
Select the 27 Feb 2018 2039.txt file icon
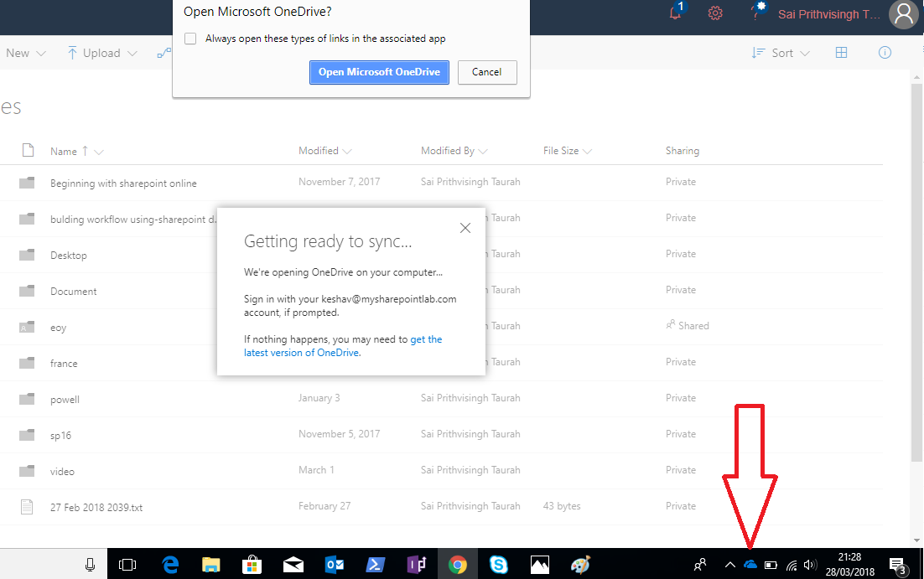point(27,507)
